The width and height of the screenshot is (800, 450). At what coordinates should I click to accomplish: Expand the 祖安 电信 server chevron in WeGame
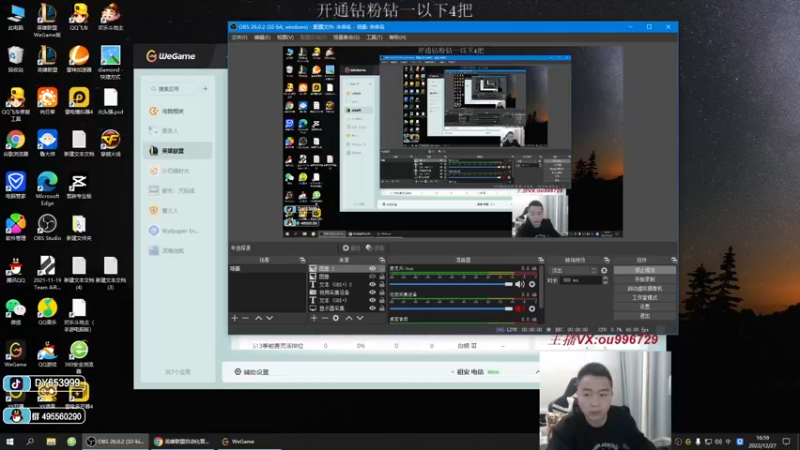point(537,372)
